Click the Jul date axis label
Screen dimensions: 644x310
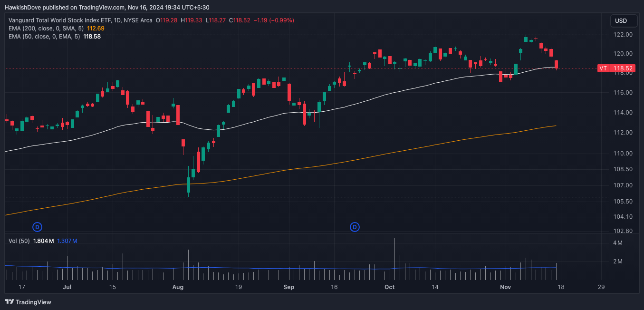coord(67,287)
